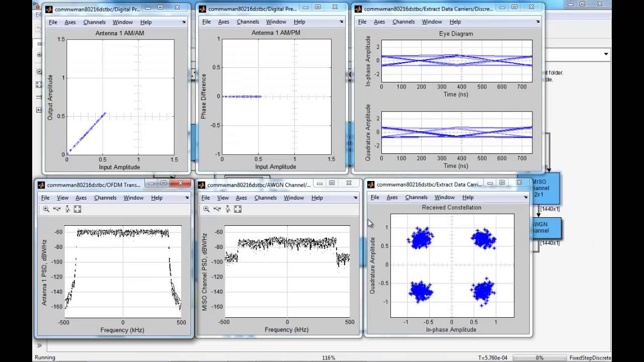Open Channels menu in Antenna 1 AM/PM window

pyautogui.click(x=248, y=22)
